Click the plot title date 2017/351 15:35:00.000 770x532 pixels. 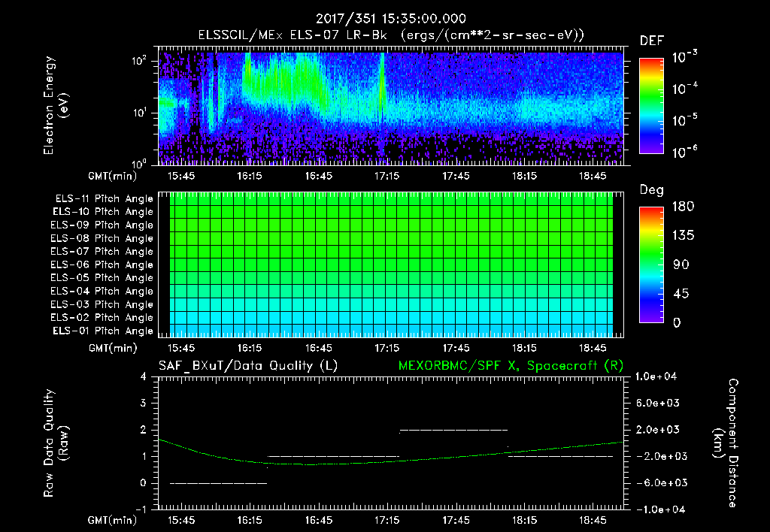click(391, 19)
